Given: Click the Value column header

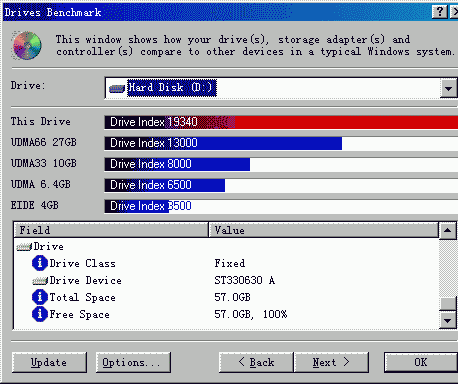Looking at the screenshot, I should click(x=323, y=230).
